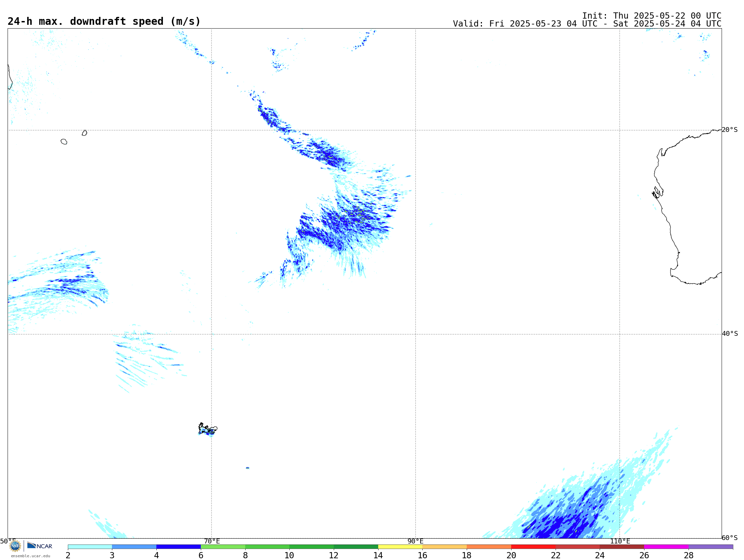Click the Mauritius island outline near 20°S
This screenshot has width=744, height=560.
point(84,133)
